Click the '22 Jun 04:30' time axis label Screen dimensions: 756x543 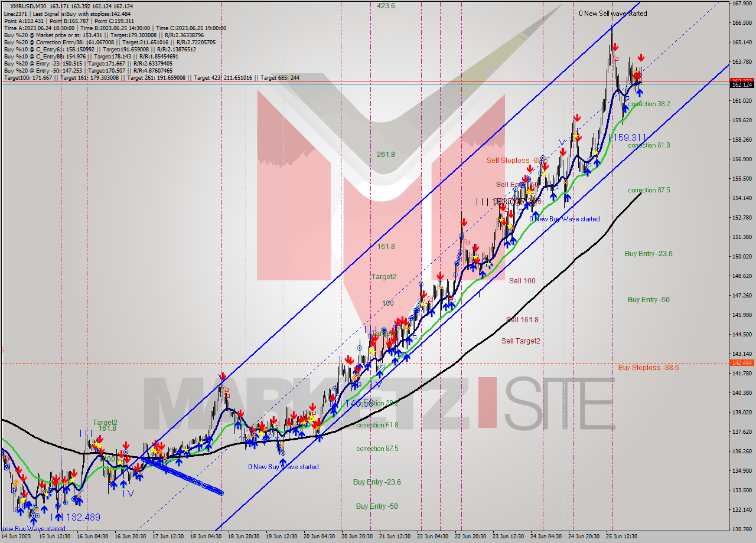[x=432, y=537]
